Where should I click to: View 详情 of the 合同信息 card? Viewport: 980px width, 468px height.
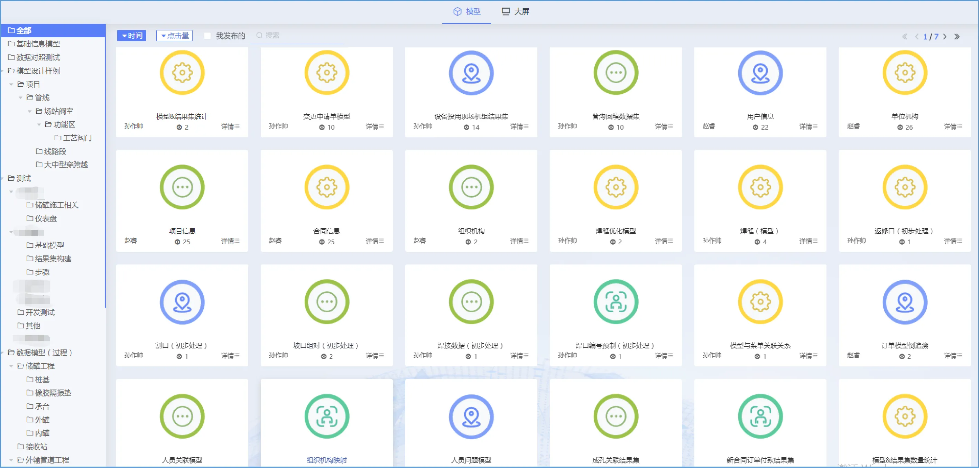point(375,241)
